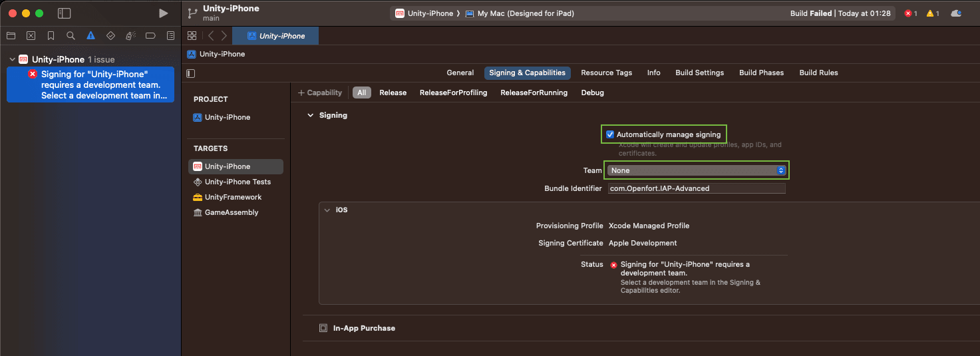980x356 pixels.
Task: Open the Debug navigator spray icon
Action: (x=130, y=35)
